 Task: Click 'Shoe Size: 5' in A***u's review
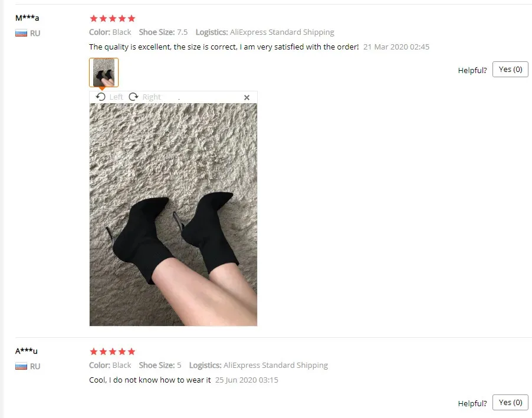pyautogui.click(x=160, y=366)
